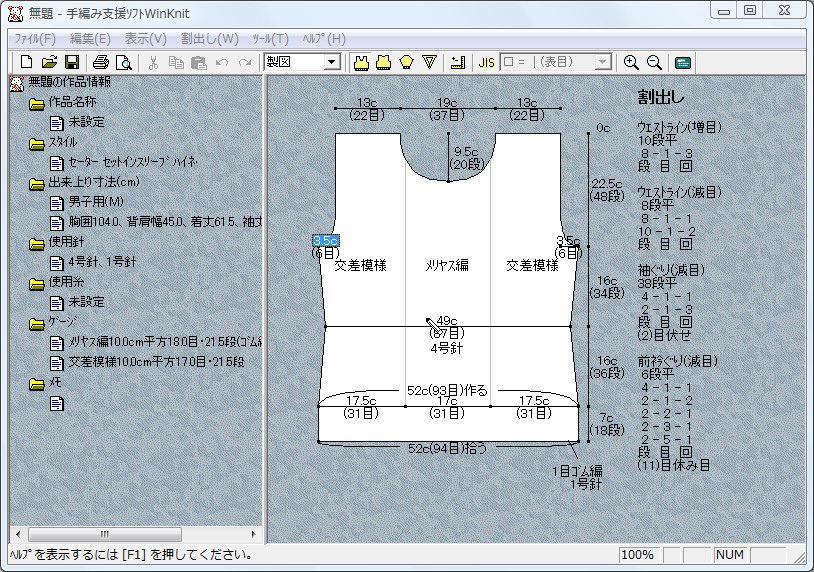The width and height of the screenshot is (814, 572).
Task: Click the ゲージ folder in tree
Action: (x=62, y=322)
